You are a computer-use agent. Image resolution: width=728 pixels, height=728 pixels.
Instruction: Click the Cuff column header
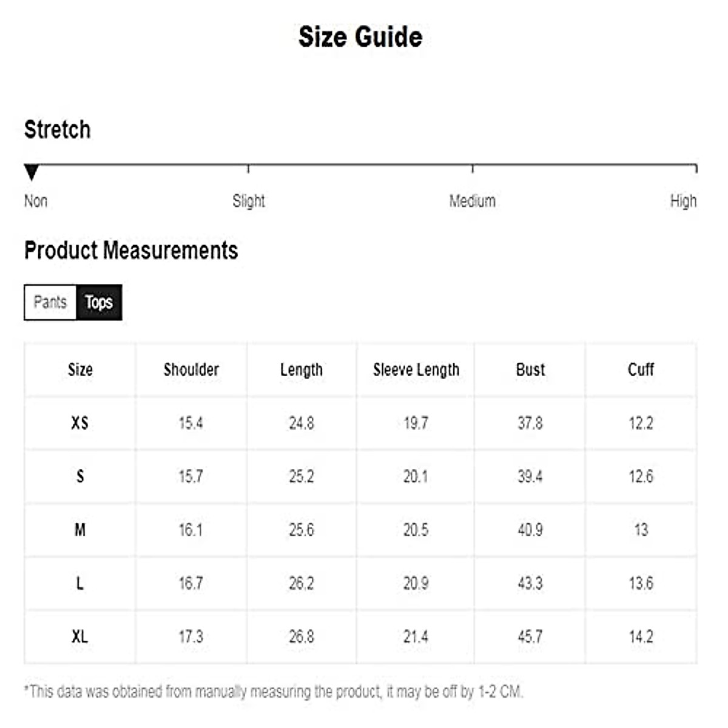coord(641,369)
